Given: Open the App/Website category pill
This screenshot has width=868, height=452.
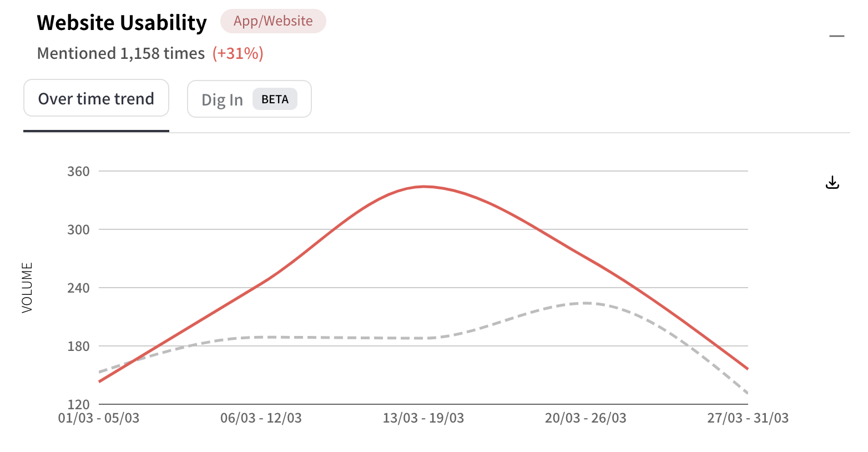Looking at the screenshot, I should pyautogui.click(x=273, y=21).
